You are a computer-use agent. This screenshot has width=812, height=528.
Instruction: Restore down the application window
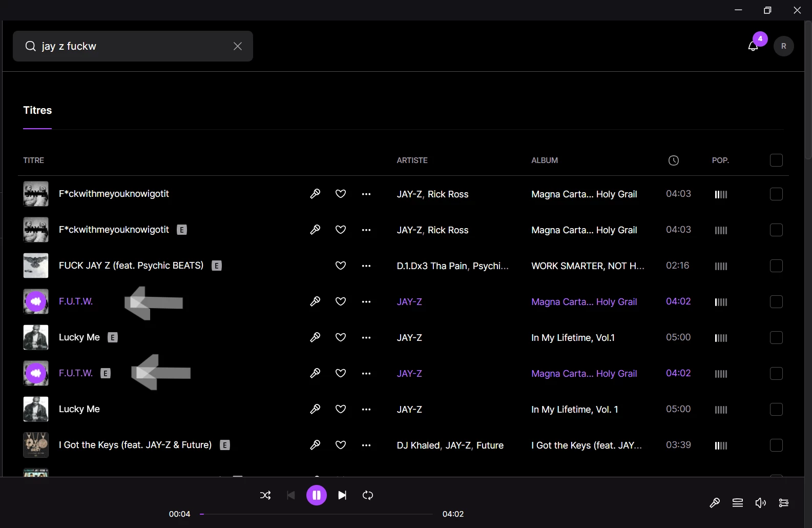tap(767, 10)
